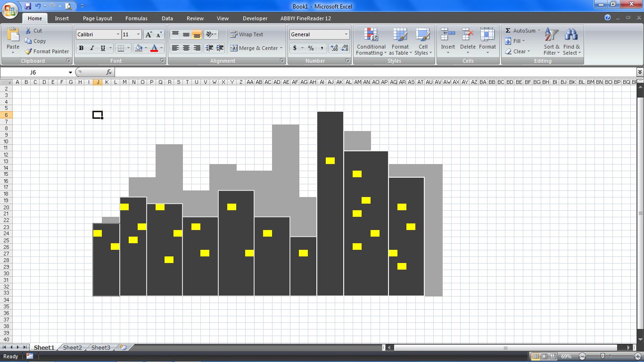Toggle Bold formatting
Image resolution: width=644 pixels, height=362 pixels.
81,48
